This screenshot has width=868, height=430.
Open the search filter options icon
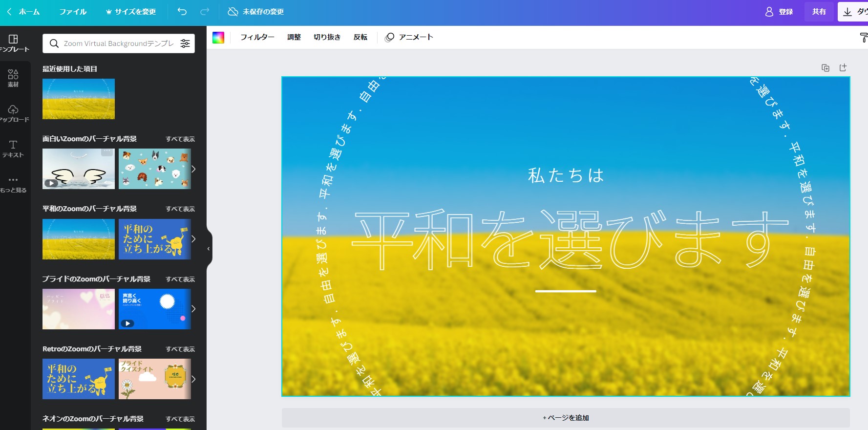185,43
